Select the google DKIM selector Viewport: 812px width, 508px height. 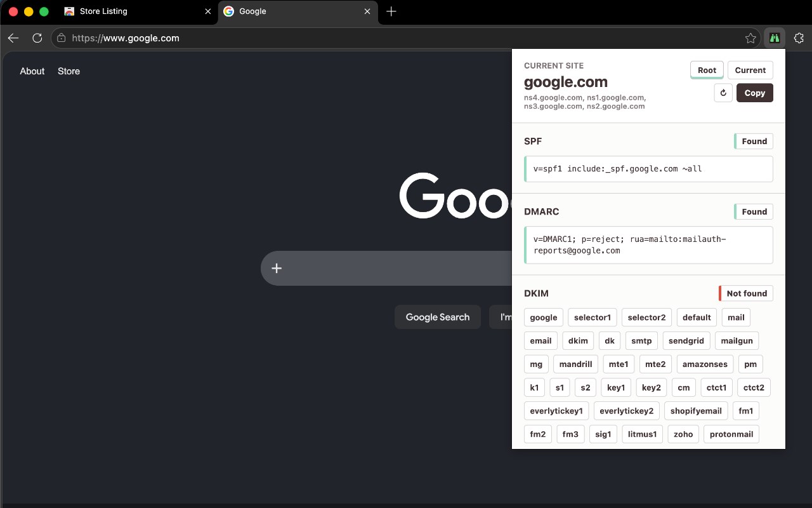[x=544, y=317]
